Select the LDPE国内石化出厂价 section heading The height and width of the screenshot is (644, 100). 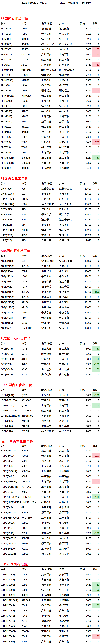[x=16, y=385]
